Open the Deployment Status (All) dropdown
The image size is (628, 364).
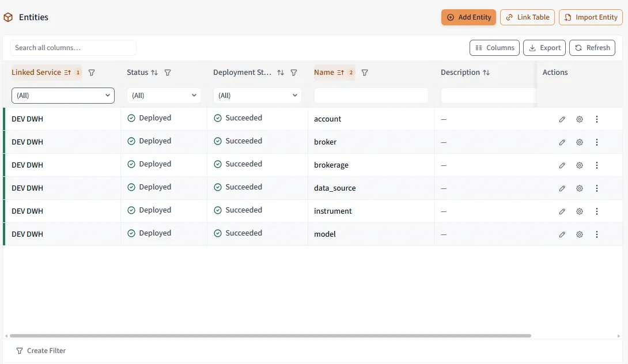click(257, 95)
